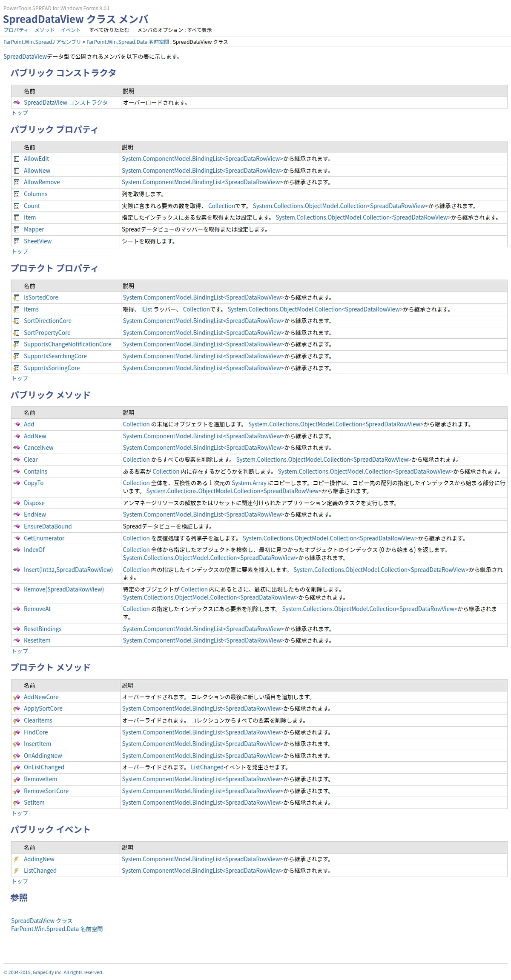Click the event lightning icon beside ListChanged
The width and height of the screenshot is (511, 980).
[x=16, y=871]
